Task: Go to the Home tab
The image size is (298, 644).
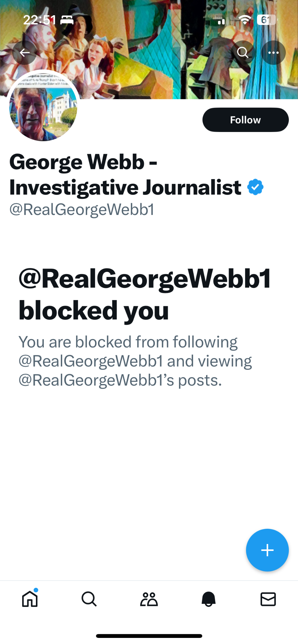Action: [30, 599]
